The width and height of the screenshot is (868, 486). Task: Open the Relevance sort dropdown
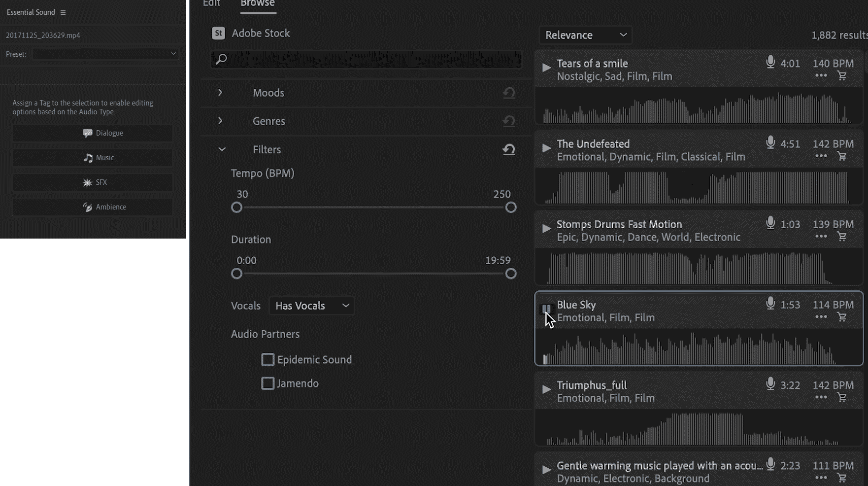pos(586,35)
